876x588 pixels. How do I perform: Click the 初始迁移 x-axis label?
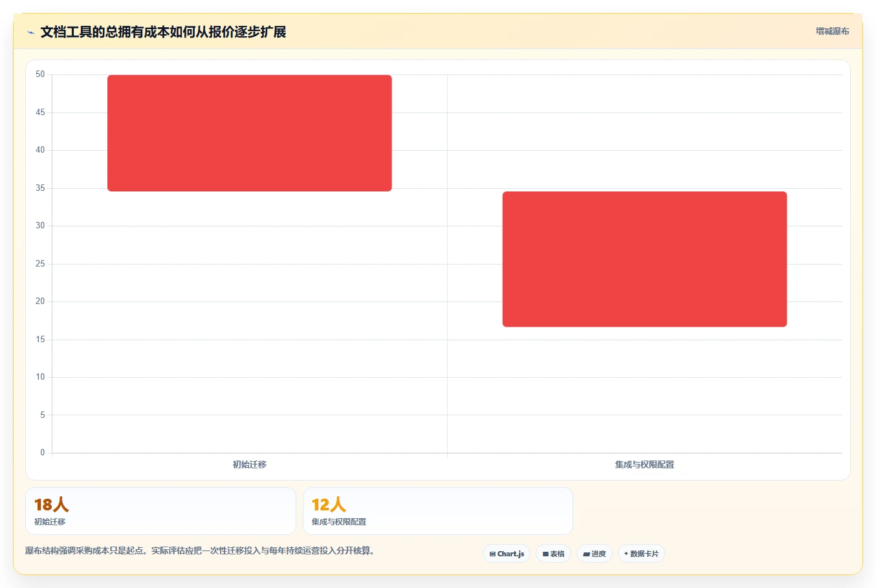click(250, 464)
